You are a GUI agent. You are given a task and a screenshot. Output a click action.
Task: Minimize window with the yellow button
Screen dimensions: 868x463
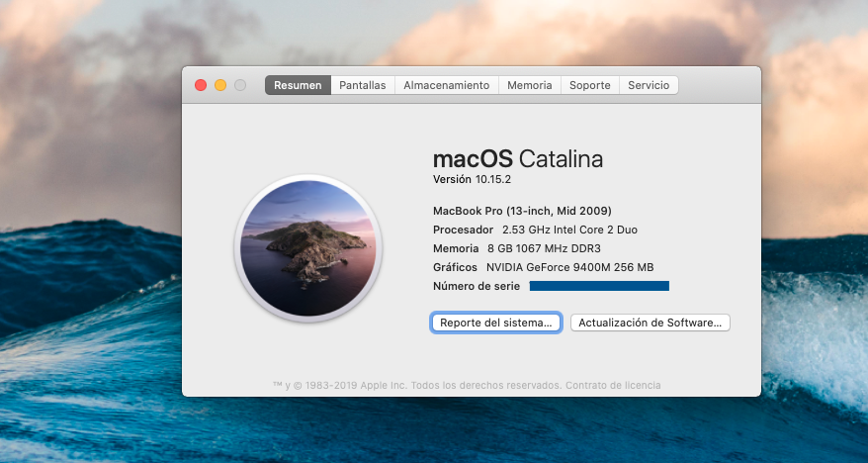coord(220,85)
